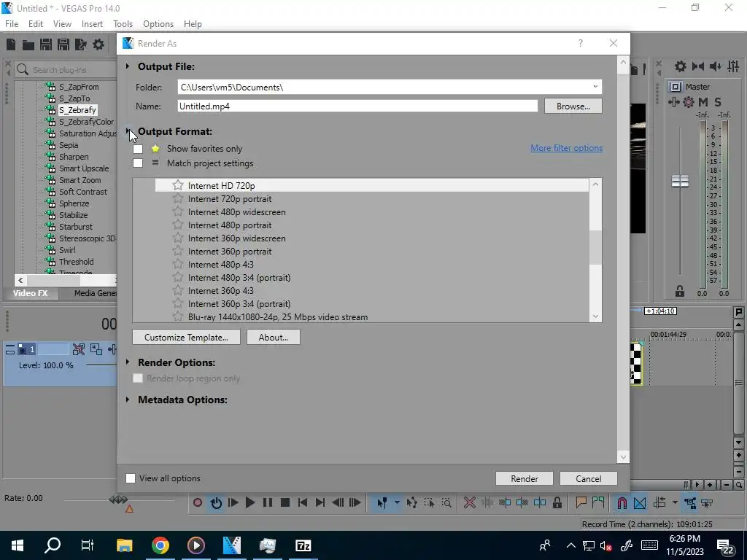The height and width of the screenshot is (560, 747).
Task: Select Internet 480p widescreen template
Action: [x=237, y=212]
